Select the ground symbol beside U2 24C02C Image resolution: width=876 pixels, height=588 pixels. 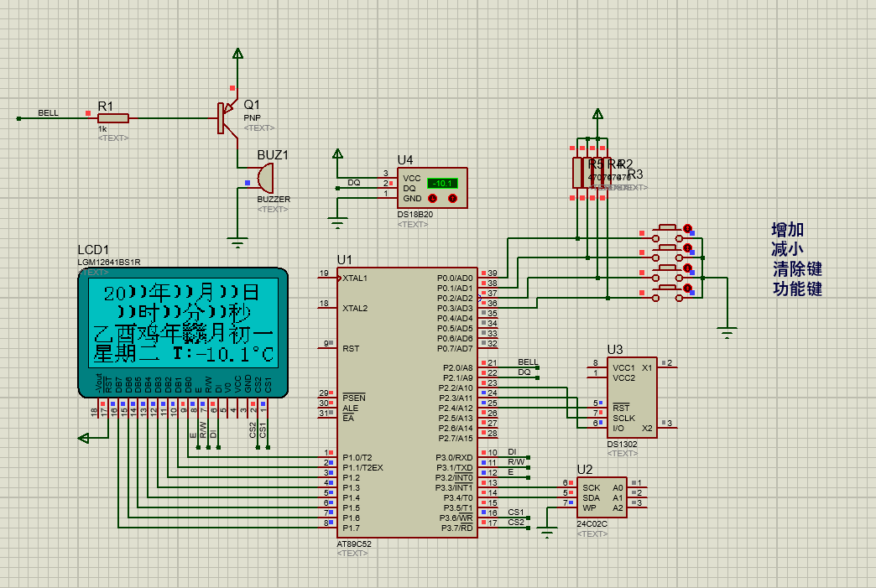pyautogui.click(x=547, y=533)
